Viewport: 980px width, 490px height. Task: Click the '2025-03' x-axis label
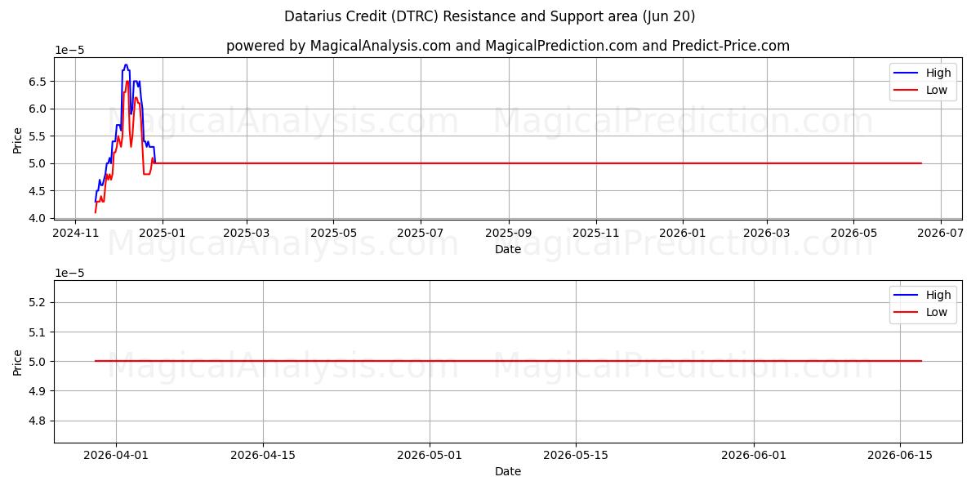[x=247, y=234]
